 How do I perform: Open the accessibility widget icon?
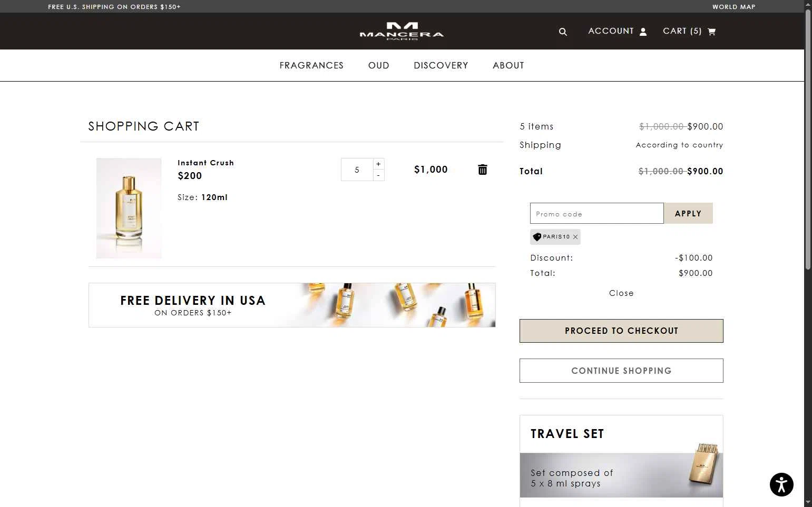click(x=781, y=484)
